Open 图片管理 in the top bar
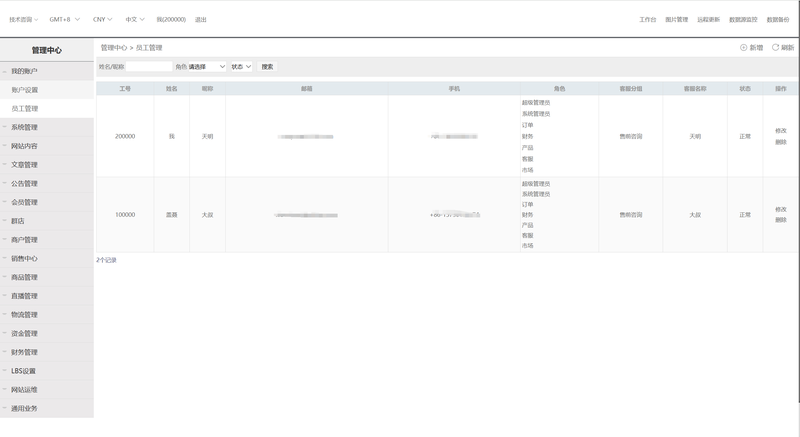Viewport: 800px width, 437px height. (677, 19)
